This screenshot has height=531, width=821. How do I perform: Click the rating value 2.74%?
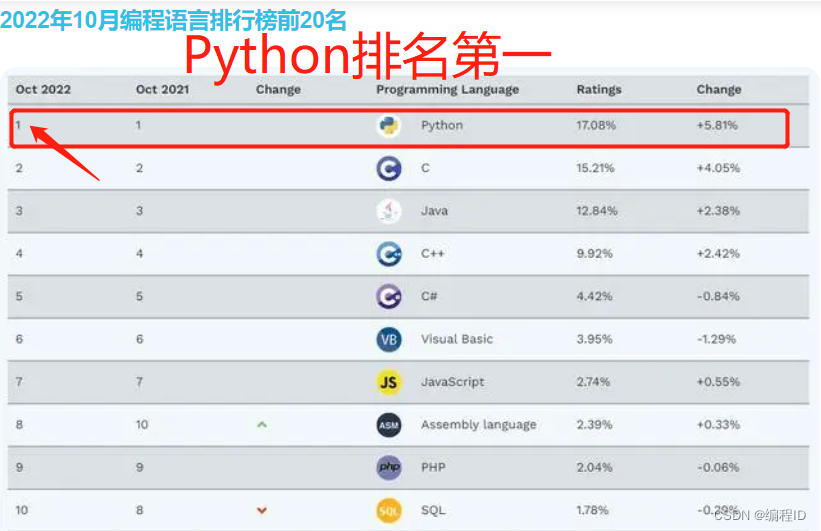[593, 382]
